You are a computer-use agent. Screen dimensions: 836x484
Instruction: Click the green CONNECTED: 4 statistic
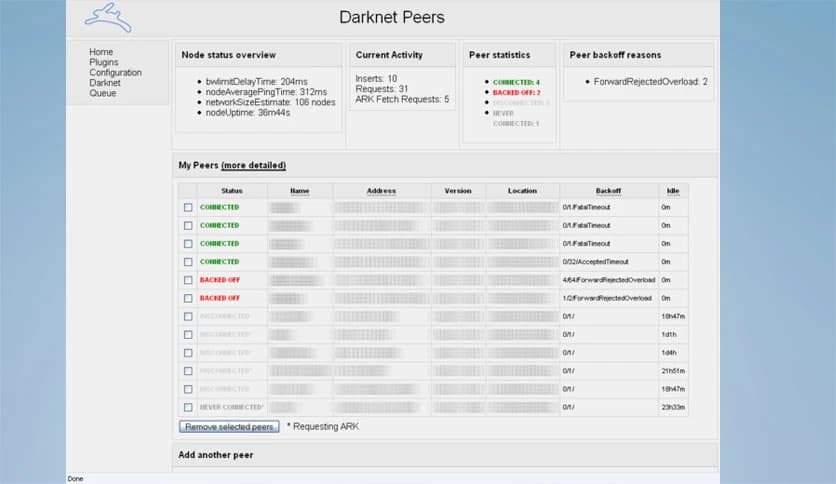516,82
